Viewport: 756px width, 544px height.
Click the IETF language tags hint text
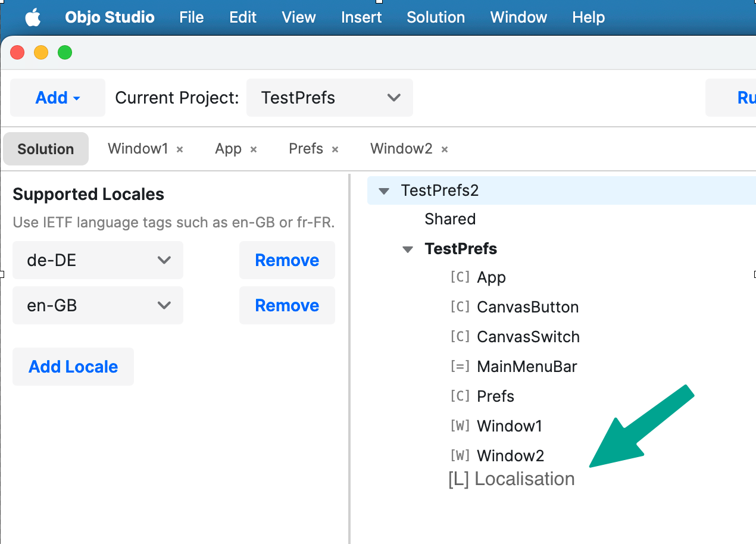pos(174,223)
